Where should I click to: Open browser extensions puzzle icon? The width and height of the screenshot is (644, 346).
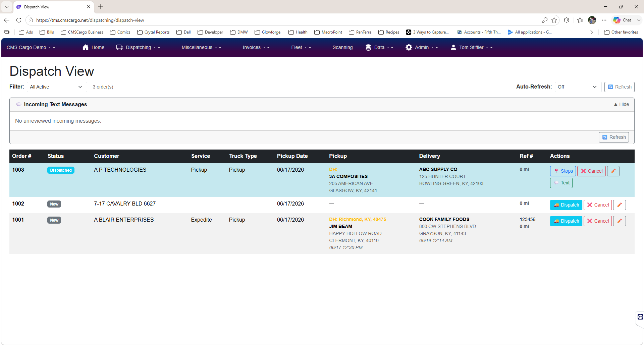pos(567,20)
